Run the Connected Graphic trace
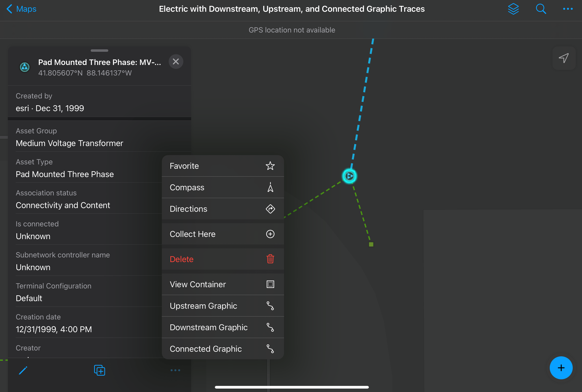This screenshot has width=582, height=392. [x=222, y=349]
